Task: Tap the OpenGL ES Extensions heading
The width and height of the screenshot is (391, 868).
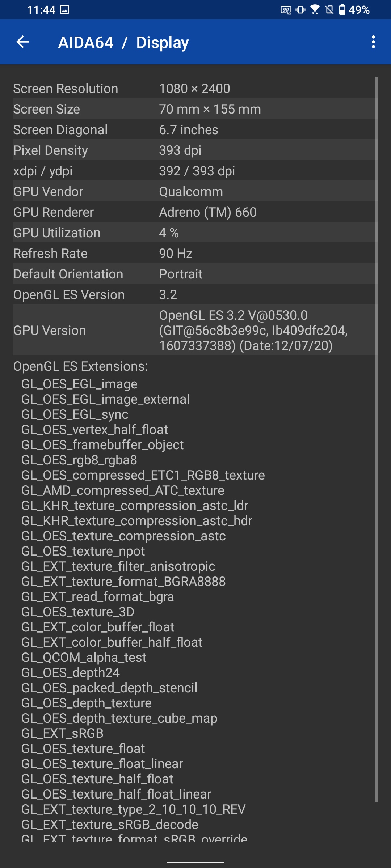Action: 80,366
